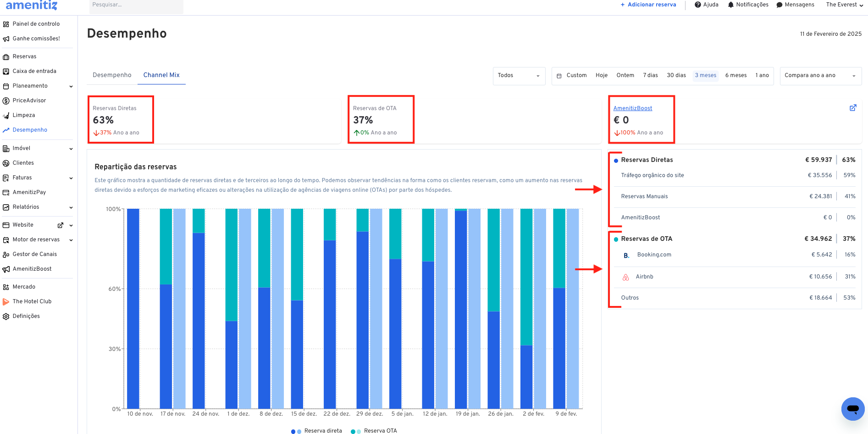
Task: Expand the Website submenu chevron
Action: pos(71,225)
